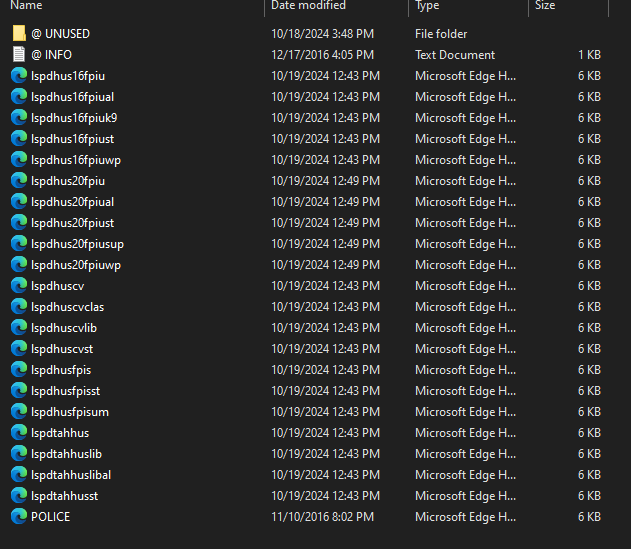The height and width of the screenshot is (549, 631).
Task: Click the lspdhuscvlib file name
Action: pyautogui.click(x=64, y=328)
